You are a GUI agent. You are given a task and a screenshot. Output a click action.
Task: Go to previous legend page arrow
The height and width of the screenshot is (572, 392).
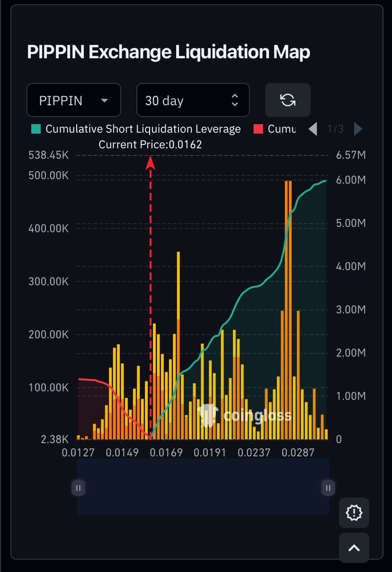pyautogui.click(x=313, y=129)
